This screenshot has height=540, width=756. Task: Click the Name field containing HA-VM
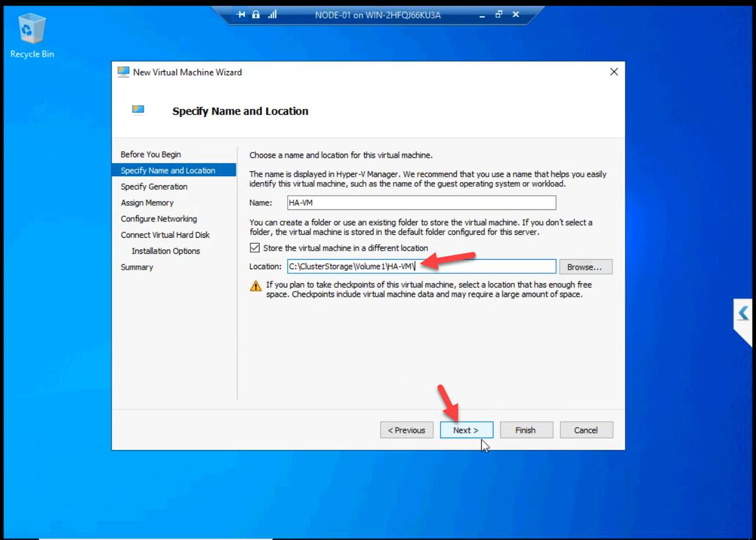421,202
